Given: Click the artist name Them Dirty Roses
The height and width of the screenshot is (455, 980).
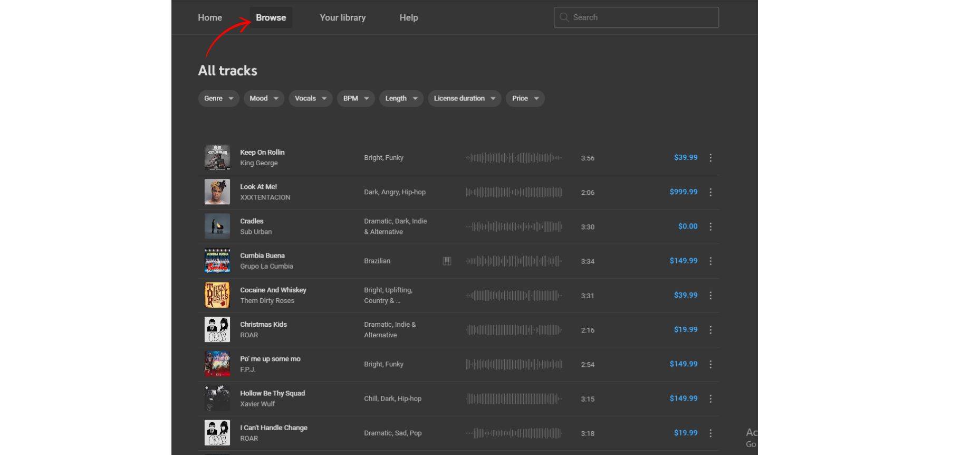Looking at the screenshot, I should coord(267,301).
